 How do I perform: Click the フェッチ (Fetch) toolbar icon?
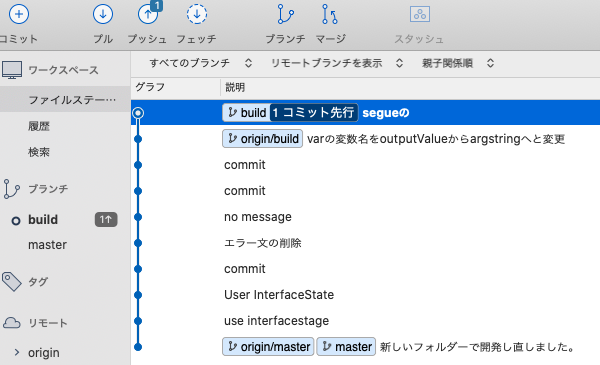pos(197,14)
